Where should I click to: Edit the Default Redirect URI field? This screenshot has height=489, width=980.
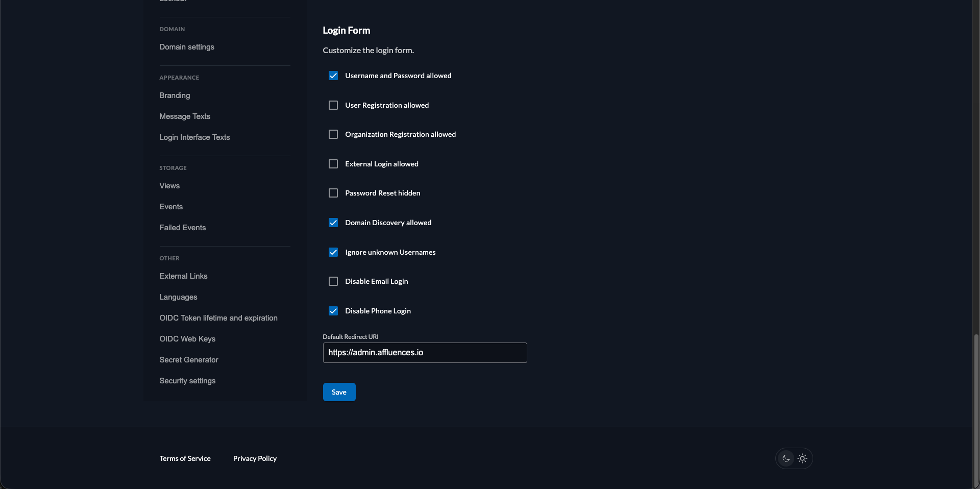pos(424,353)
